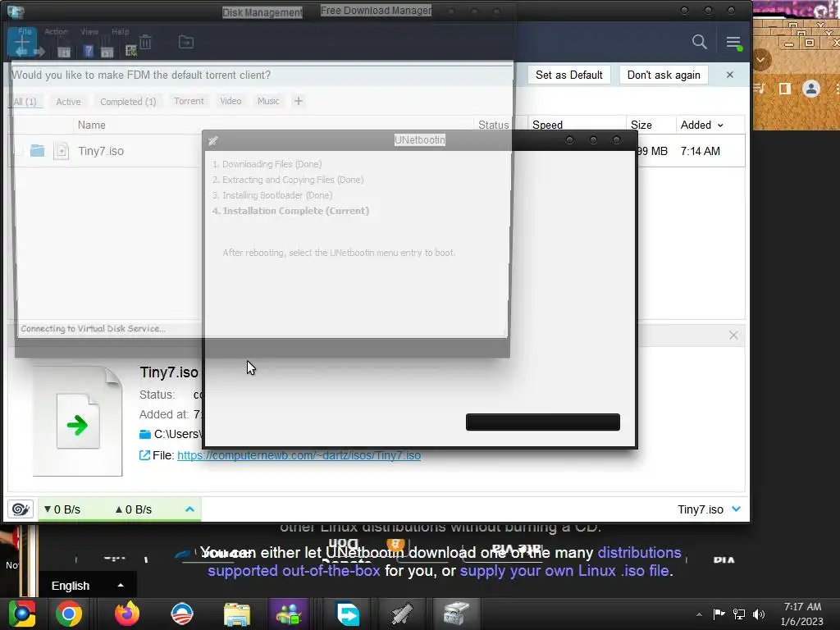840x630 pixels.
Task: Click Connecting to Virtual Disk Service status text
Action: (94, 329)
